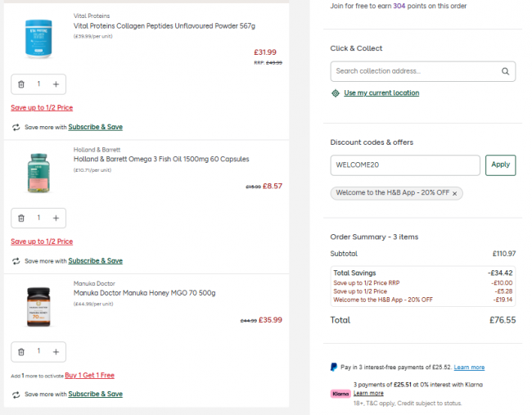Click Save up to 1/2 Price under Omega 3

coord(42,241)
